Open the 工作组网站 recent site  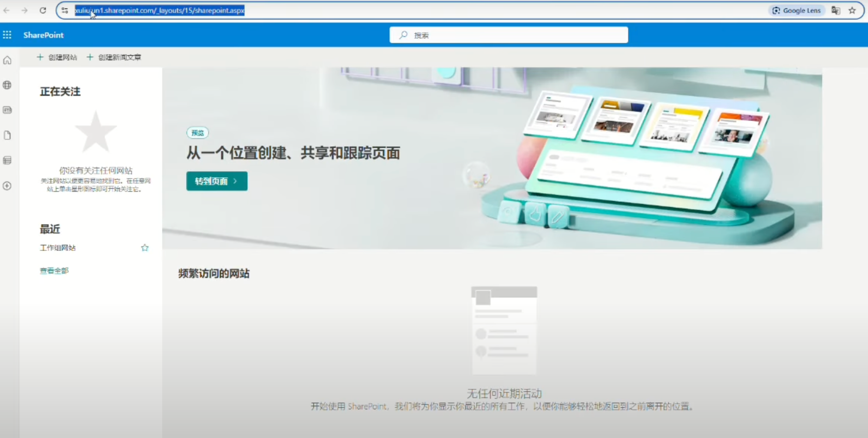[x=58, y=248]
